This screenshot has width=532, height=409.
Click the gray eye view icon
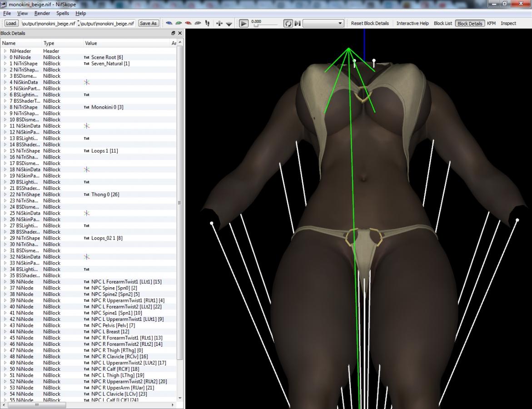pos(198,24)
